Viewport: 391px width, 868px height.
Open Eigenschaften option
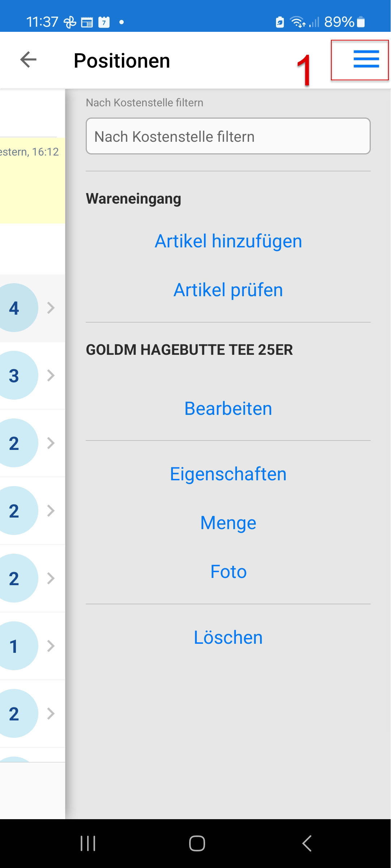(x=228, y=474)
